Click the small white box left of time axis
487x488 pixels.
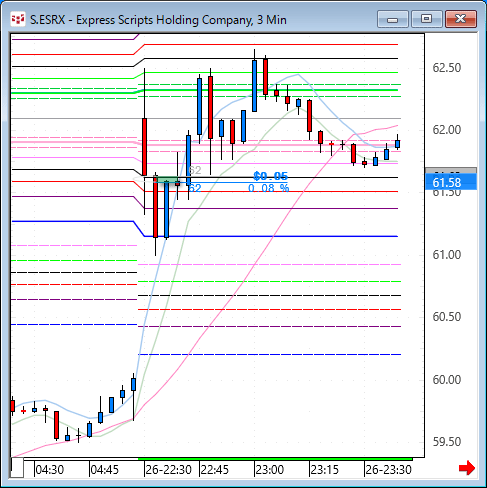tap(17, 467)
